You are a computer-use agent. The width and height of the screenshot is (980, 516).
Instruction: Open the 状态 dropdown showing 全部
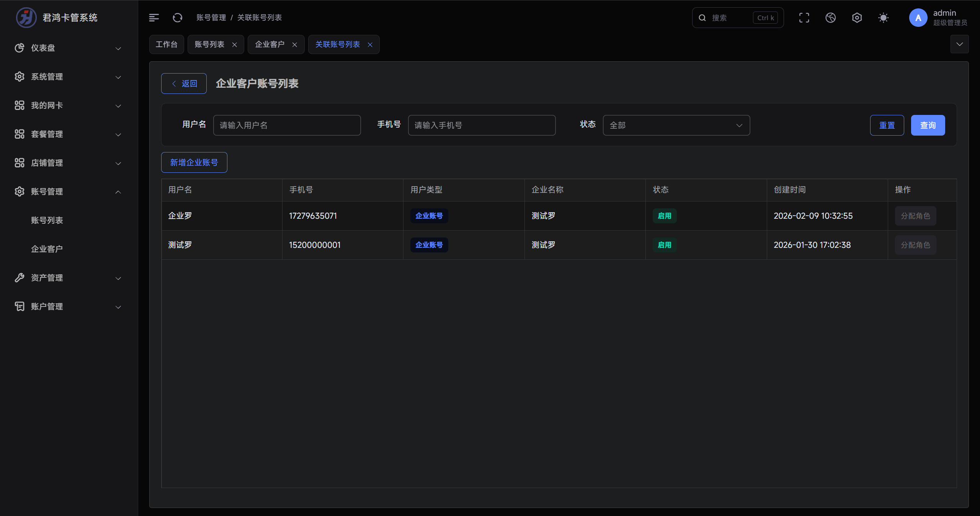676,125
